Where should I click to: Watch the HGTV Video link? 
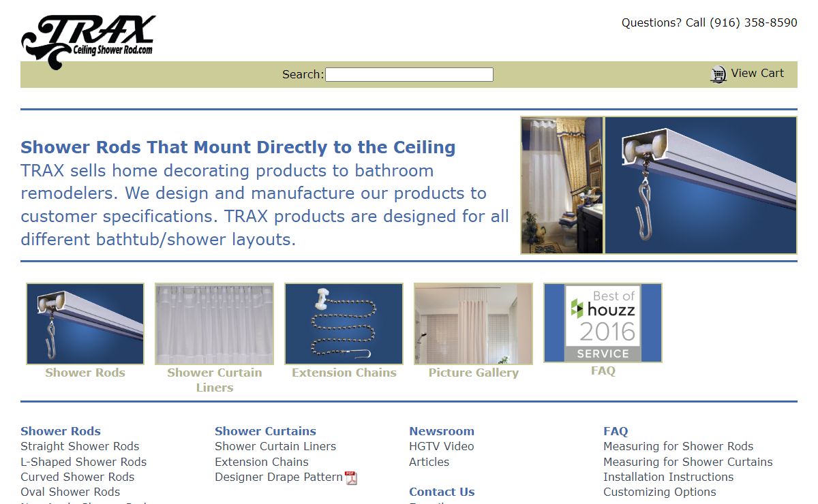point(442,447)
